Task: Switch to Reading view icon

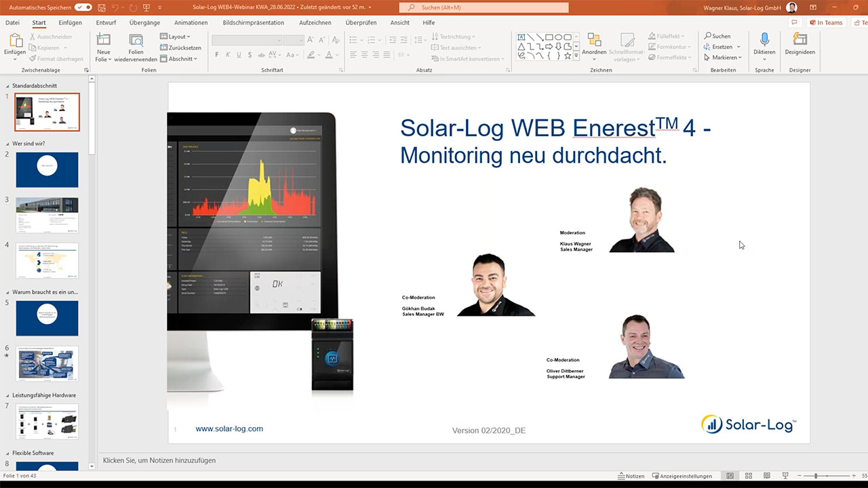Action: point(767,476)
